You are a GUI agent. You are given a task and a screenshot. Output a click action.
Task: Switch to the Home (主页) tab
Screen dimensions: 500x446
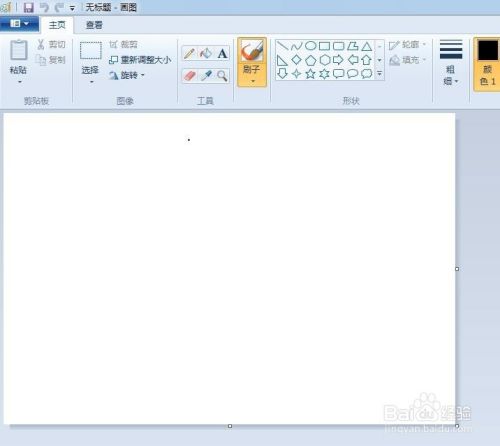(x=57, y=25)
